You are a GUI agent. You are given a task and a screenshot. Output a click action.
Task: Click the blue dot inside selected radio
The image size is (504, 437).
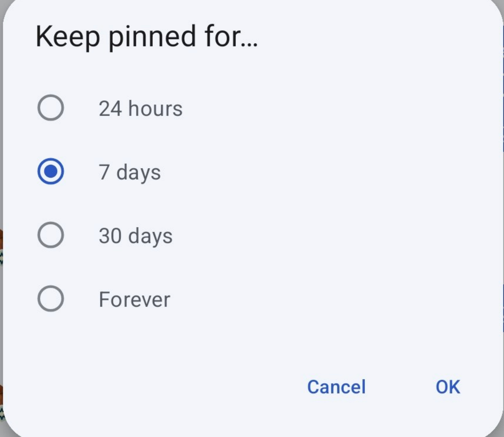51,171
